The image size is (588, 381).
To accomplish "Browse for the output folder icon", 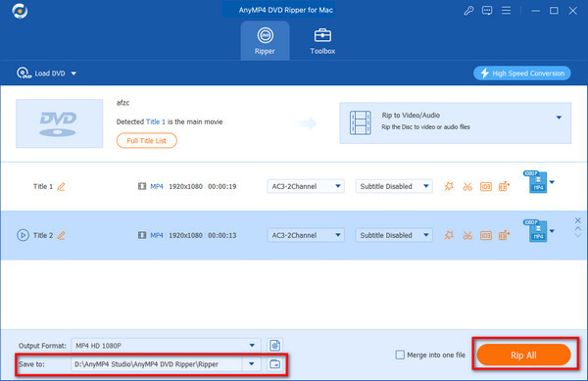I will coord(274,363).
